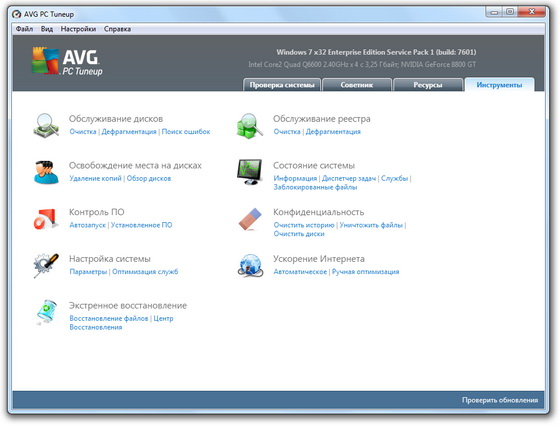Screen dimensions: 560x426
Task: Click the AVG title bar app icon
Action: click(16, 14)
